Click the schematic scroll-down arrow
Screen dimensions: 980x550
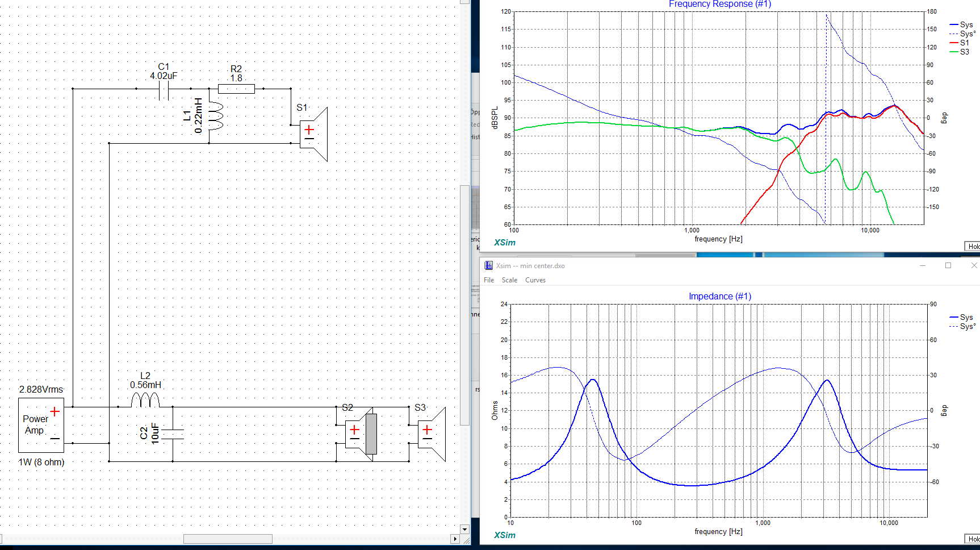(464, 529)
